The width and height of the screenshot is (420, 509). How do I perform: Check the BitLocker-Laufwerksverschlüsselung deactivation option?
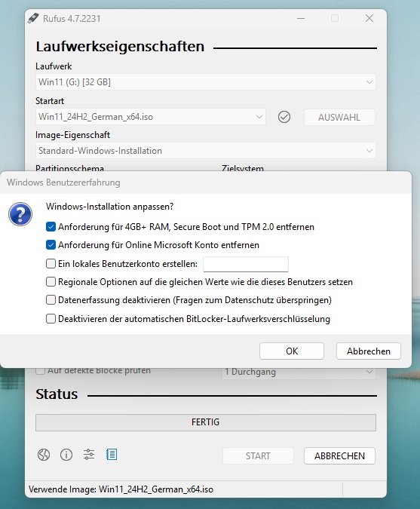pos(51,319)
